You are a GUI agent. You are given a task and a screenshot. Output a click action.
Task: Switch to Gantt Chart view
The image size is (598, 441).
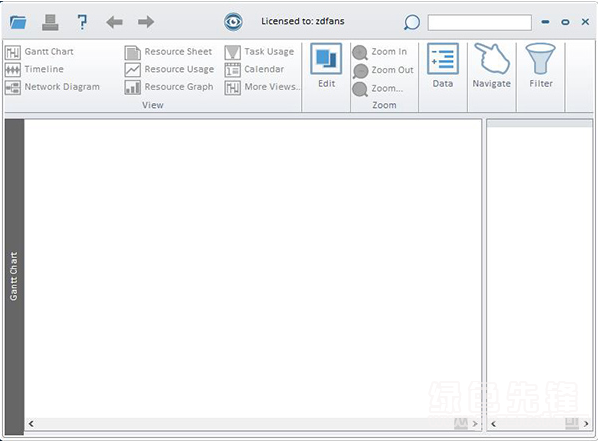pyautogui.click(x=40, y=52)
